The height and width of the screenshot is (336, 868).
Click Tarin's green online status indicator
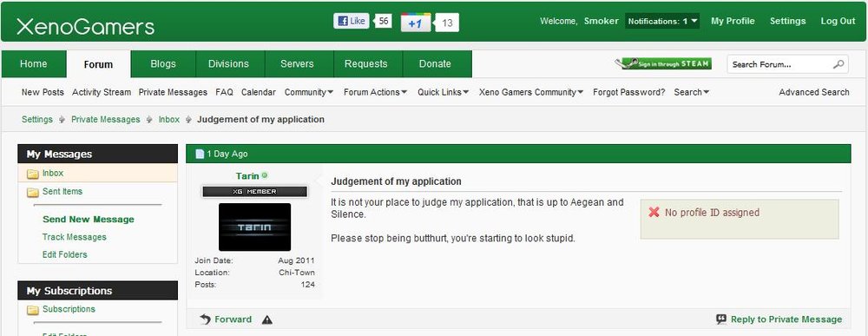[x=265, y=175]
